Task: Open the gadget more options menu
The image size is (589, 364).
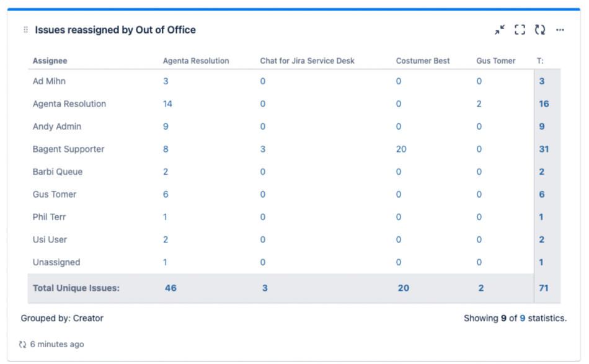Action: pyautogui.click(x=560, y=30)
